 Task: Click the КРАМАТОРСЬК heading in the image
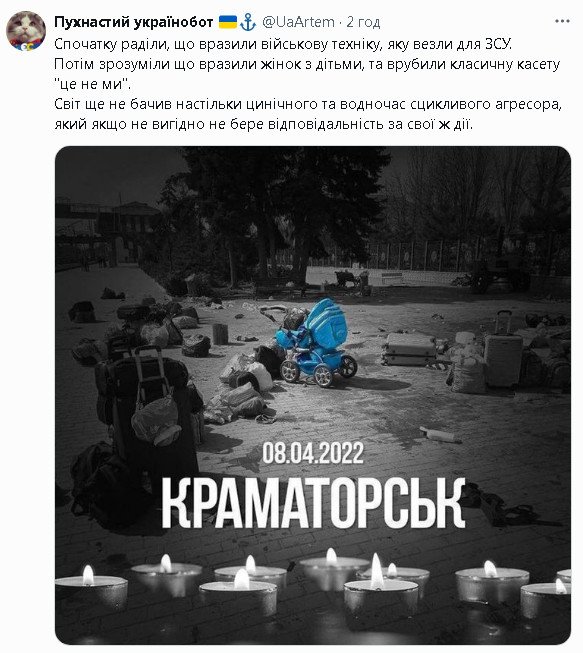point(313,503)
